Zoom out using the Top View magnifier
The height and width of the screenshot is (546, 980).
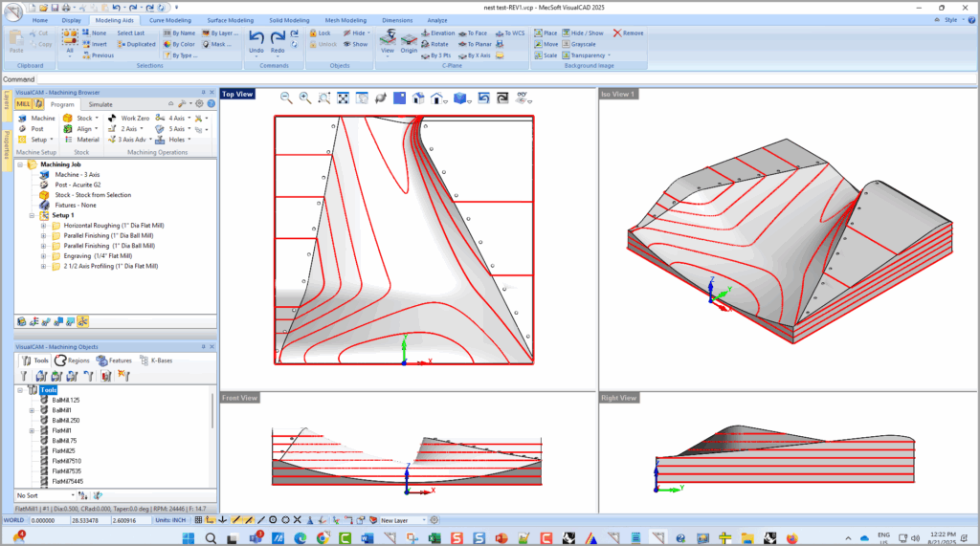click(286, 98)
